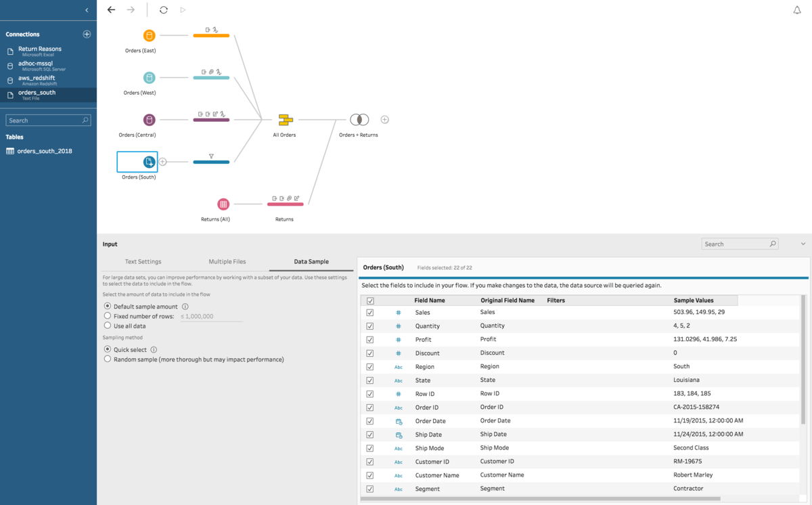The width and height of the screenshot is (812, 505).
Task: Click the Connections pane search field
Action: (x=48, y=120)
